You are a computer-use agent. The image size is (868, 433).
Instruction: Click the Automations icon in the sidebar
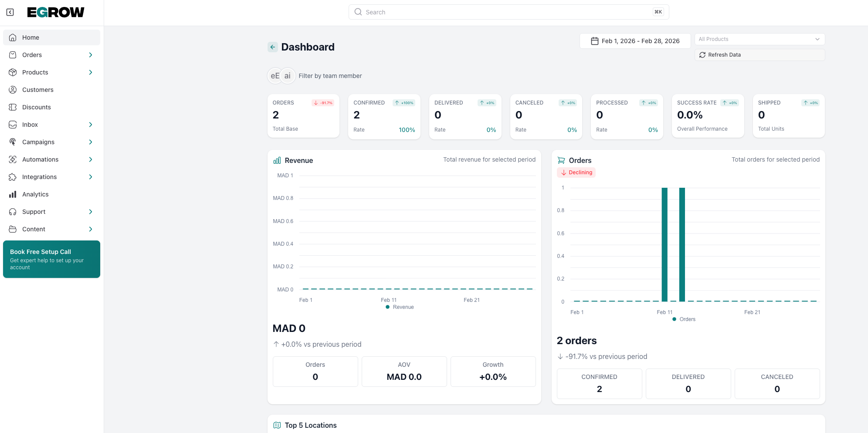[13, 159]
